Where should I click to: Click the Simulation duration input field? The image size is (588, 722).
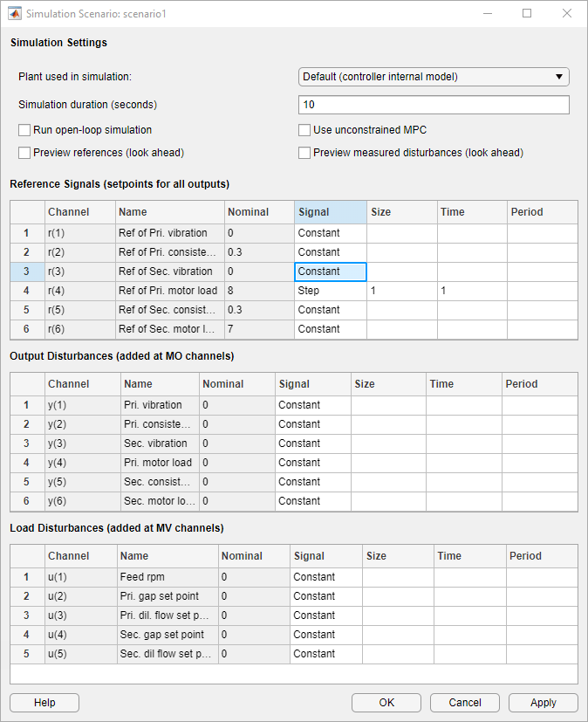pyautogui.click(x=434, y=105)
